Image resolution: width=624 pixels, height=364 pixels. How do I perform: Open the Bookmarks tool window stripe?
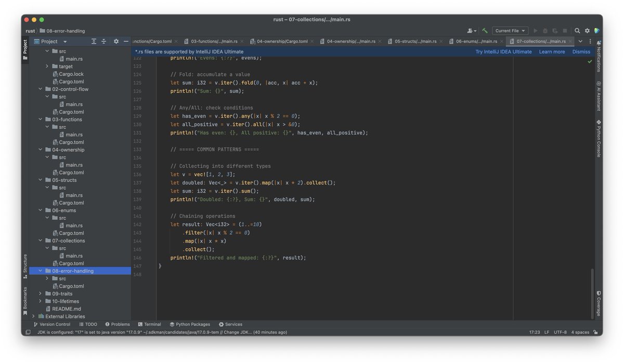coord(25,301)
